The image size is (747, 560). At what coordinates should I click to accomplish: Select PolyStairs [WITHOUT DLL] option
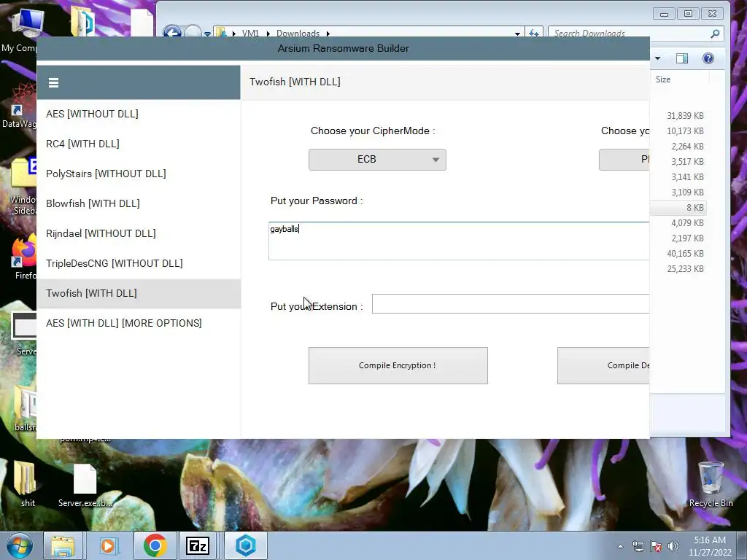139,174
